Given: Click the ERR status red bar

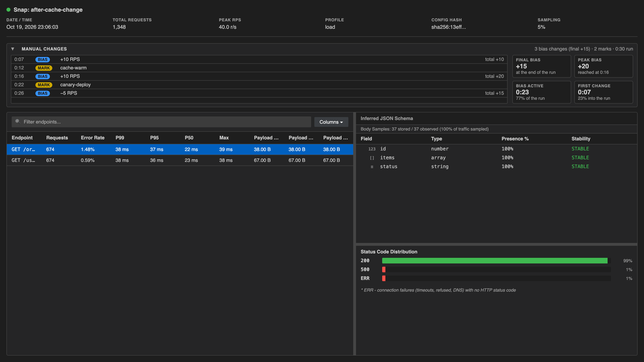Looking at the screenshot, I should pyautogui.click(x=384, y=278).
